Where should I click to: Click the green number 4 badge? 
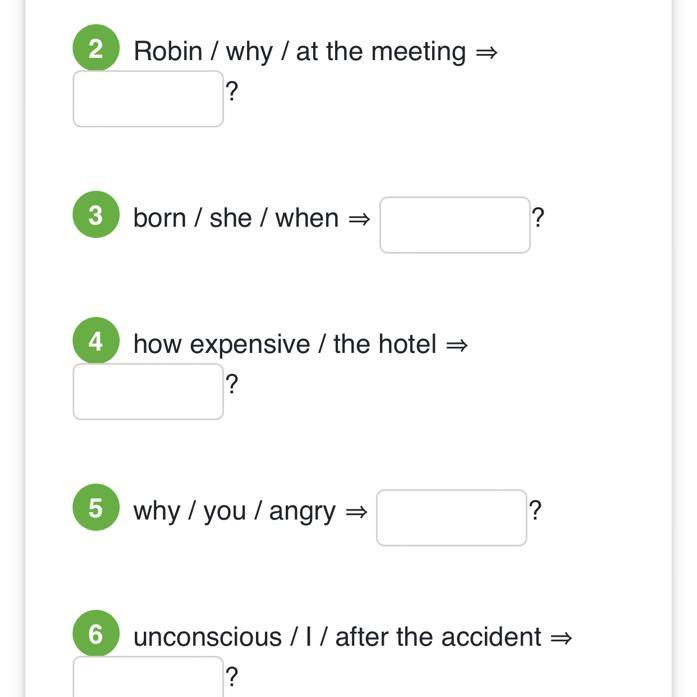96,342
